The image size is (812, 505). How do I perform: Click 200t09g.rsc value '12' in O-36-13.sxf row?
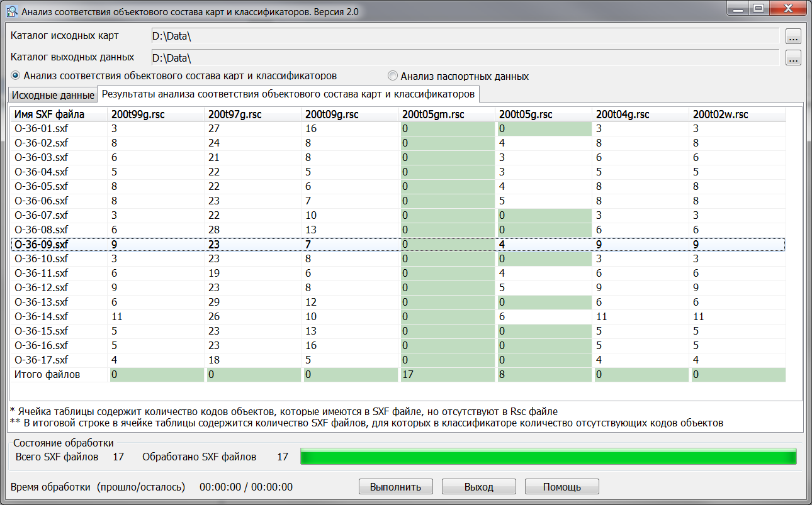(x=310, y=302)
